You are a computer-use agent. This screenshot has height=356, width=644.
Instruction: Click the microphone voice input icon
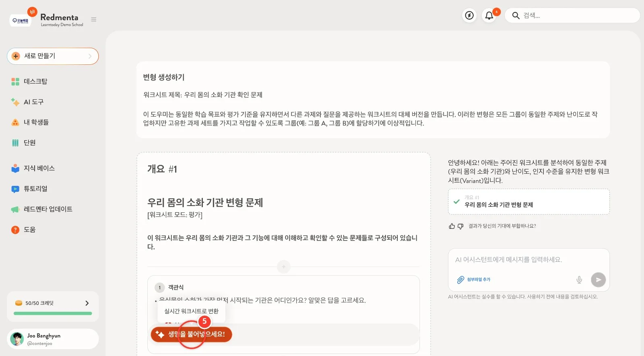(579, 280)
